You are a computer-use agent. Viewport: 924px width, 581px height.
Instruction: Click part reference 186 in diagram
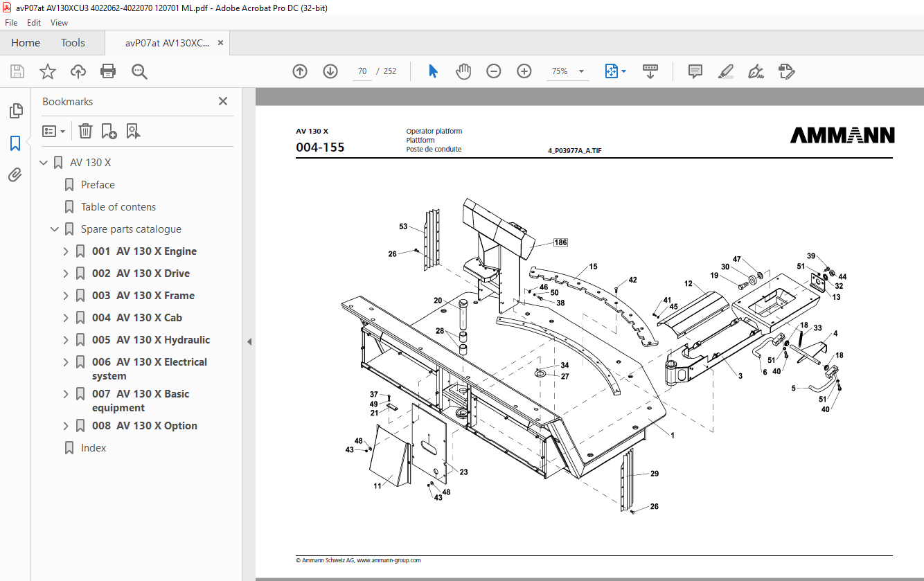[560, 243]
